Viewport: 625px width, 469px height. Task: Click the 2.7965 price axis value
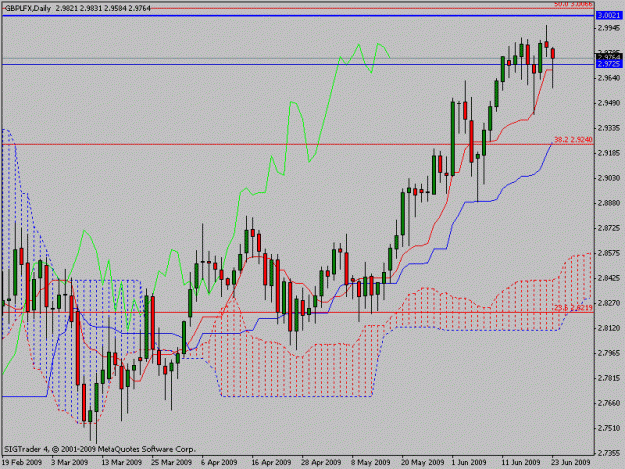[609, 353]
